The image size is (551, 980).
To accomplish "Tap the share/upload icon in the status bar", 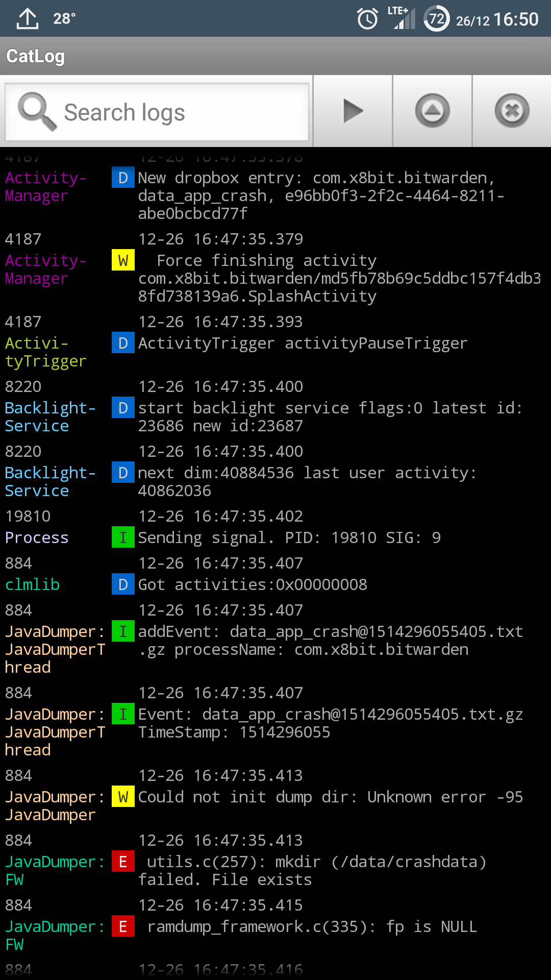I will pyautogui.click(x=27, y=18).
